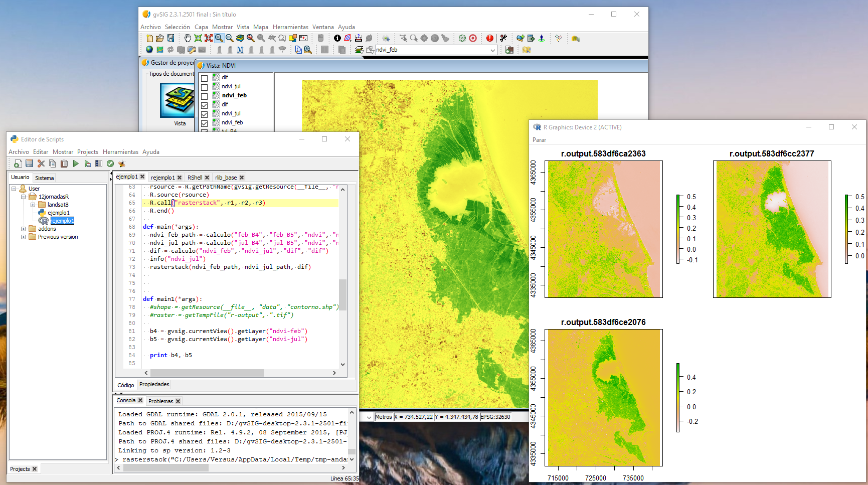Switch to the rejemplo1 editor tab
868x485 pixels.
click(x=163, y=178)
